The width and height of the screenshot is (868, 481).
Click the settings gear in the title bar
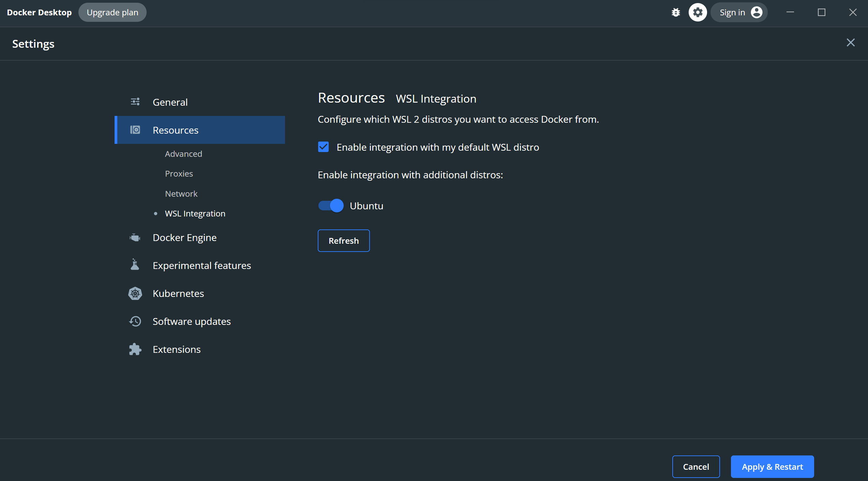pyautogui.click(x=698, y=12)
